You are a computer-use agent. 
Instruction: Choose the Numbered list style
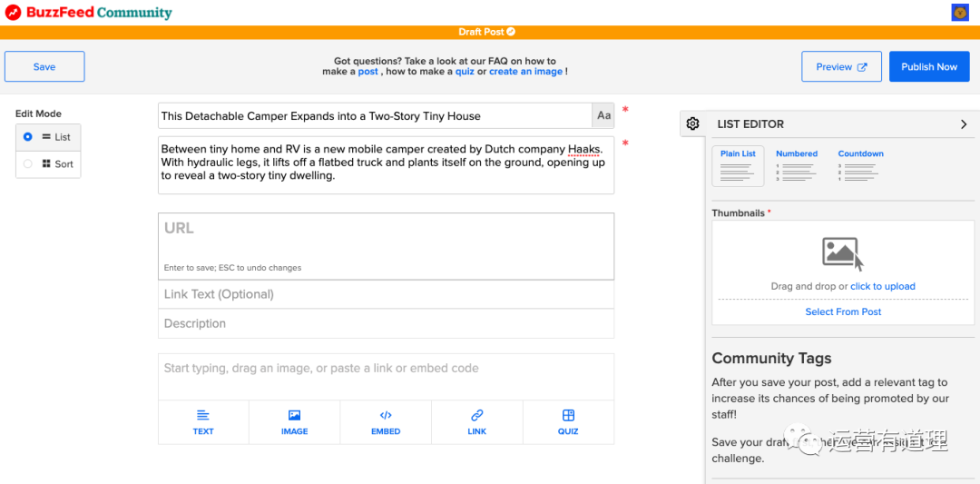tap(797, 165)
